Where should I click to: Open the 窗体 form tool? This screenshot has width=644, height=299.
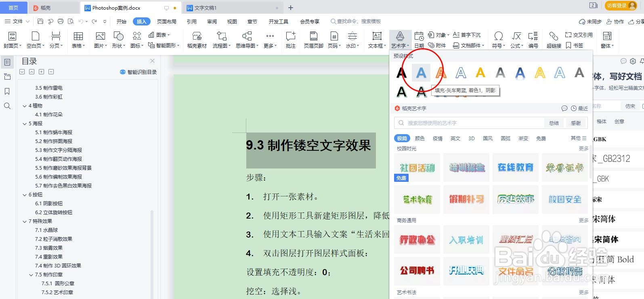(x=607, y=40)
